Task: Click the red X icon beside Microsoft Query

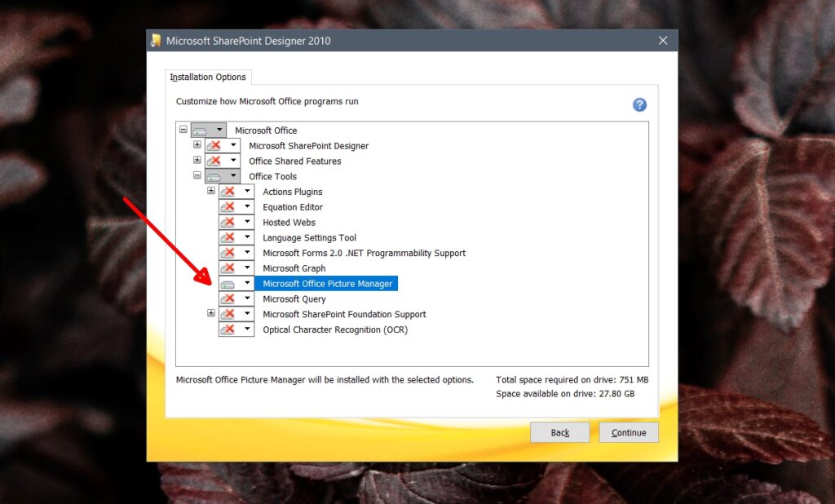Action: (230, 298)
